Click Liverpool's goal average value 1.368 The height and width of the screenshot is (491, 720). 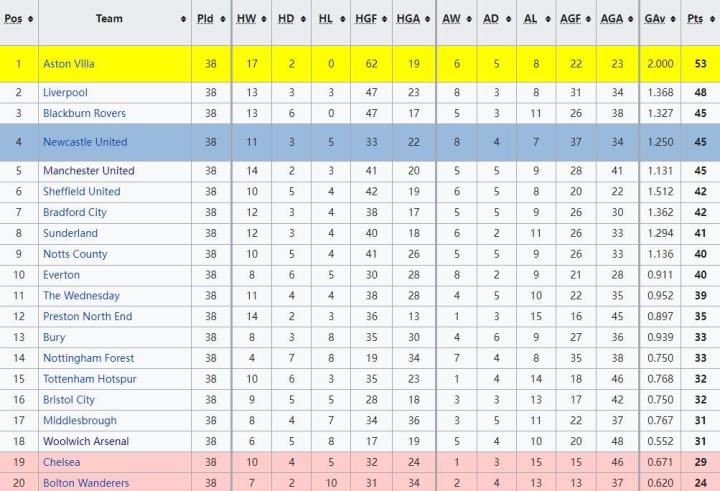(660, 92)
